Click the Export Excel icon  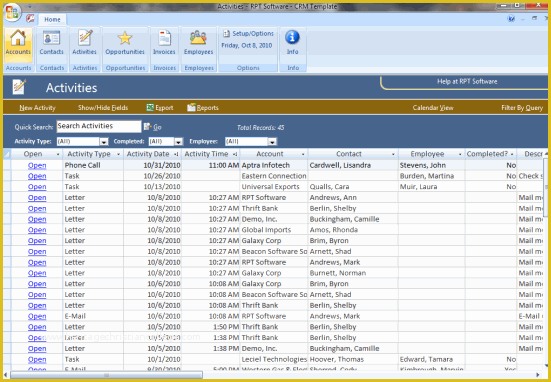click(x=150, y=108)
